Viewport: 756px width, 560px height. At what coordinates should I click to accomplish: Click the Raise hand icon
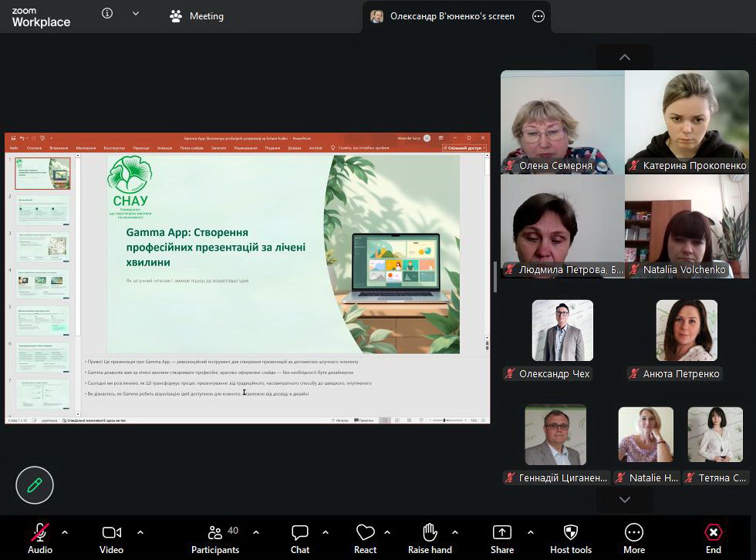[430, 533]
